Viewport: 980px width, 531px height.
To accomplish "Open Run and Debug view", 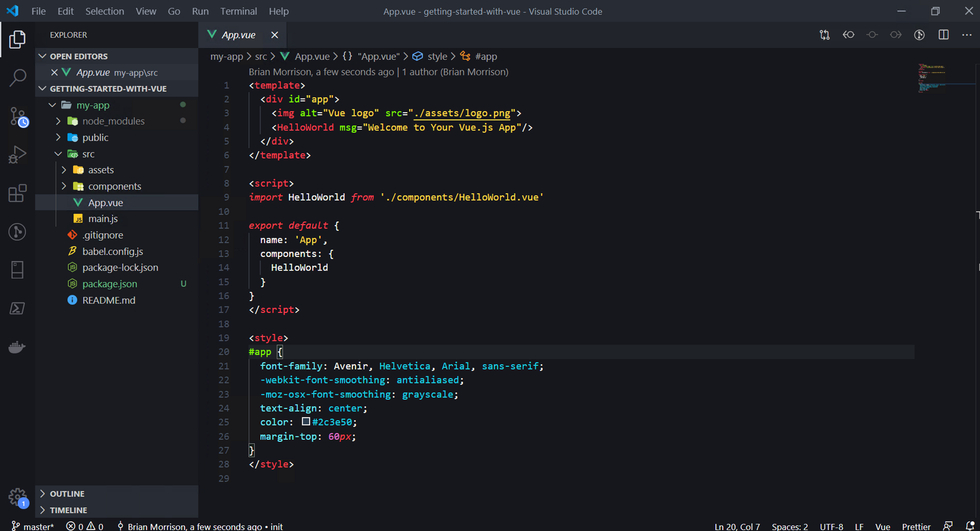I will [17, 154].
